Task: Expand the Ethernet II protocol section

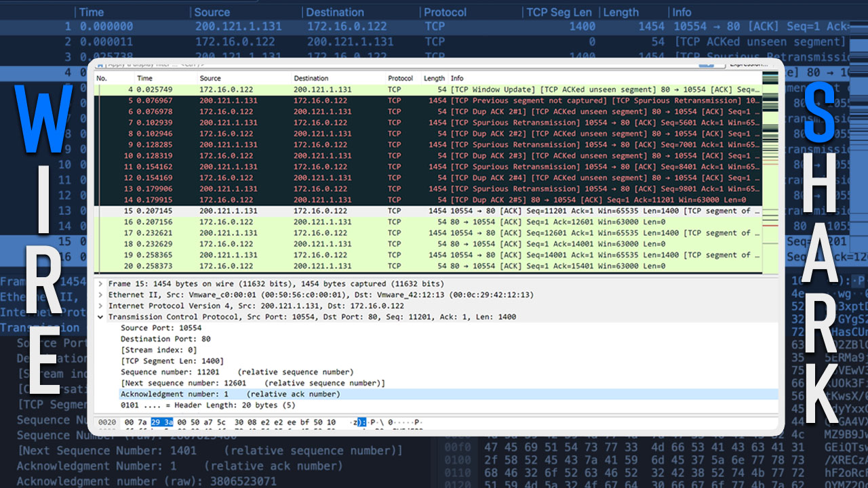Action: coord(101,295)
